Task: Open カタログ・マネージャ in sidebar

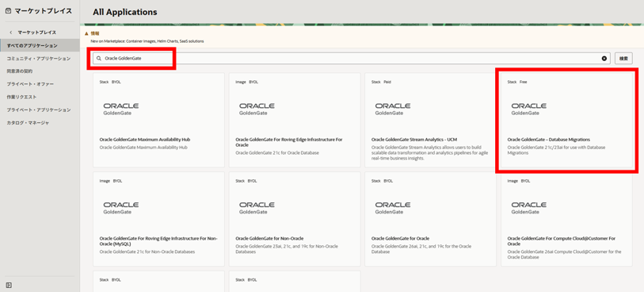Action: [28, 122]
